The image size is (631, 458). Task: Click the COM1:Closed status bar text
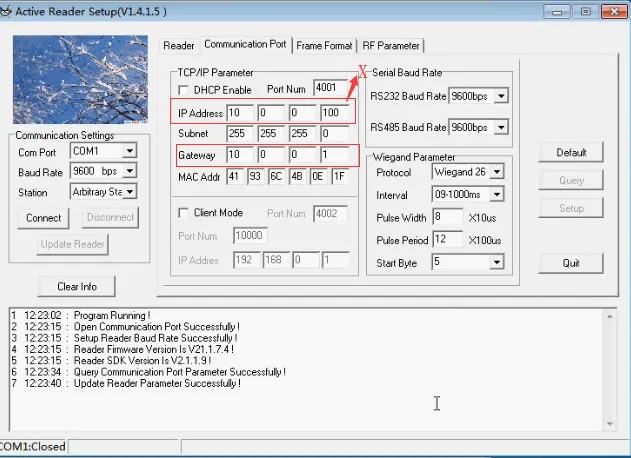(x=32, y=446)
